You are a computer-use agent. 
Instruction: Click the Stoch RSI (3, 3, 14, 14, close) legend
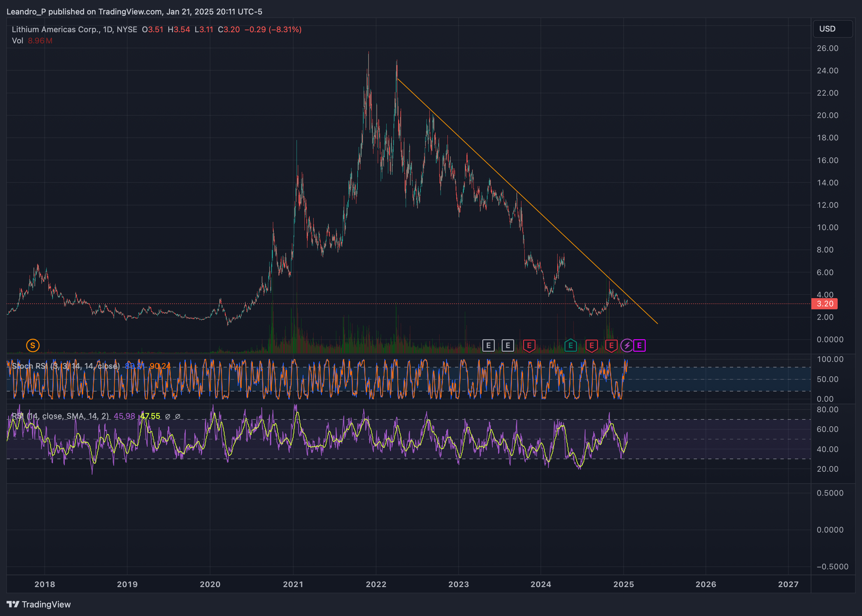point(66,366)
